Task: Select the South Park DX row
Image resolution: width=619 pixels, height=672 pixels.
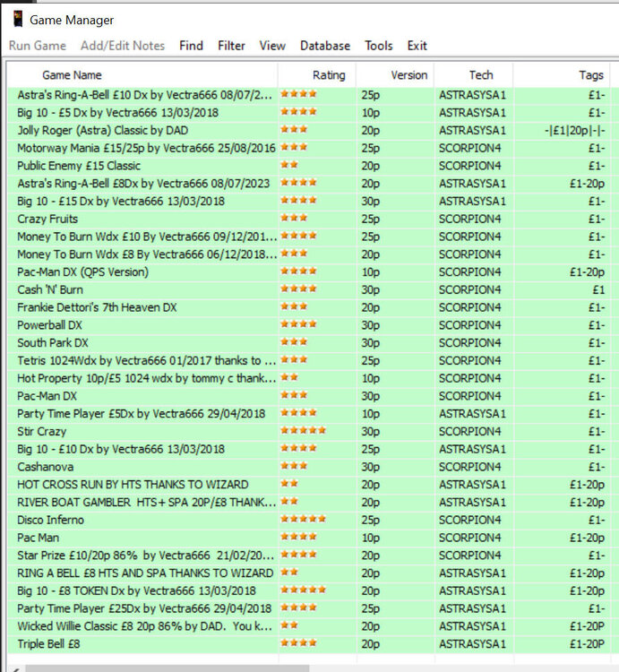Action: pos(313,343)
